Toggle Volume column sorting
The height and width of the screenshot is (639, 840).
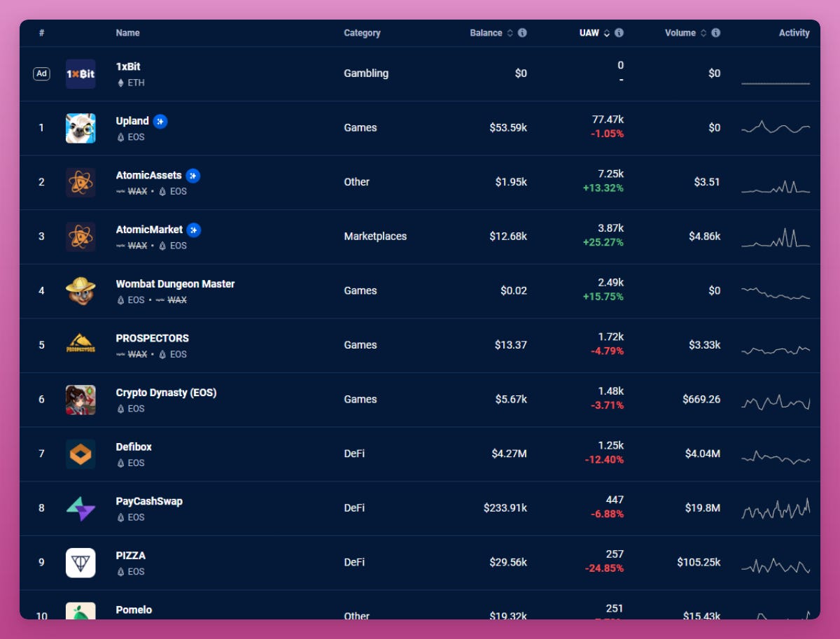pyautogui.click(x=704, y=32)
